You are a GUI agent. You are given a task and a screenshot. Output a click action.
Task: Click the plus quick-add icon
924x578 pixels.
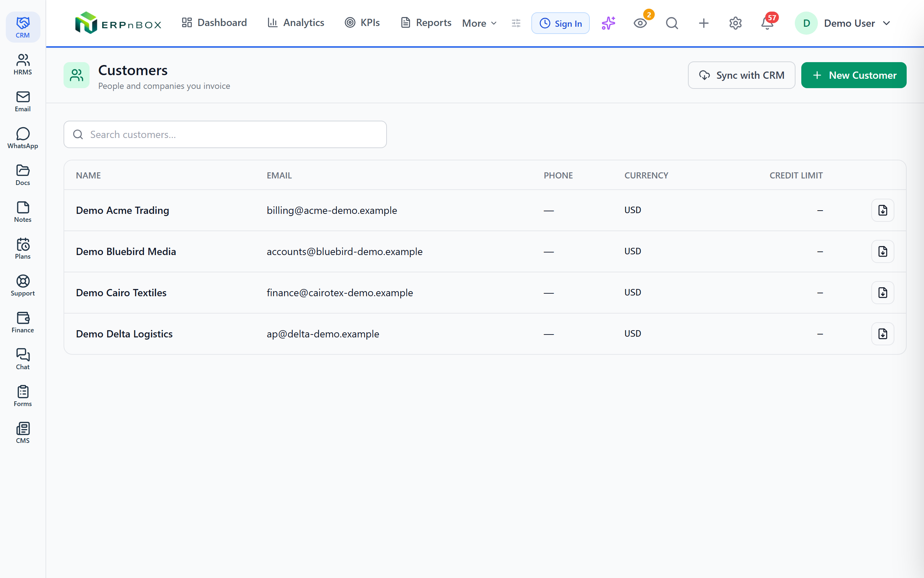pyautogui.click(x=704, y=23)
